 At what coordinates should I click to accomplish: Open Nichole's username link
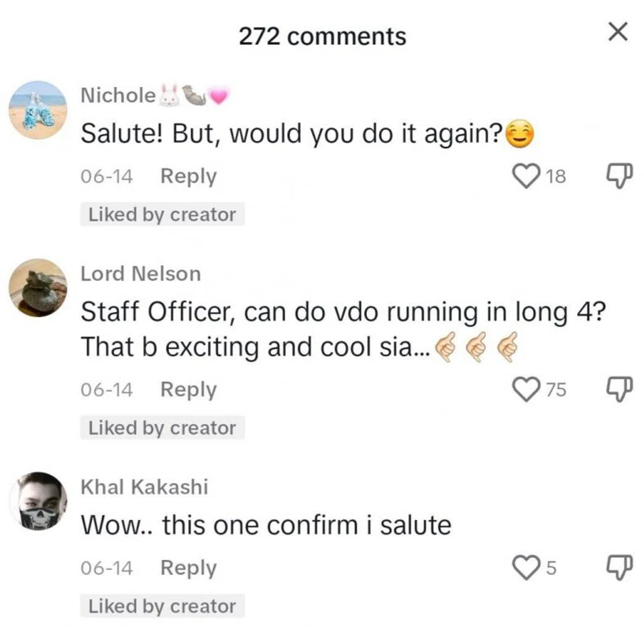pyautogui.click(x=118, y=96)
